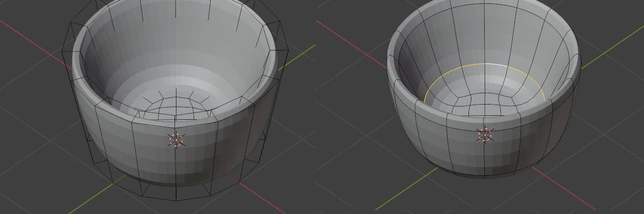644x214 pixels.
Task: Click the 3D cursor on the left bowl
Action: point(176,139)
